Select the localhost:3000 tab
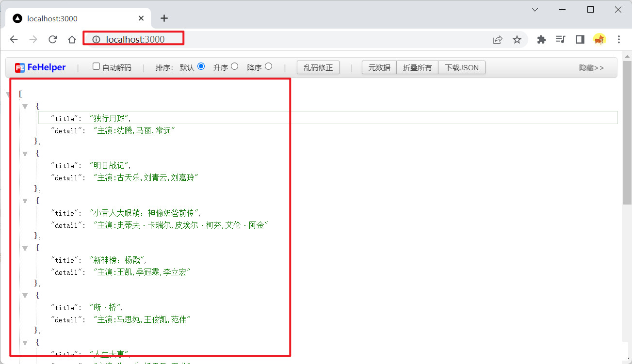Screen dimensions: 632x364 (73, 18)
